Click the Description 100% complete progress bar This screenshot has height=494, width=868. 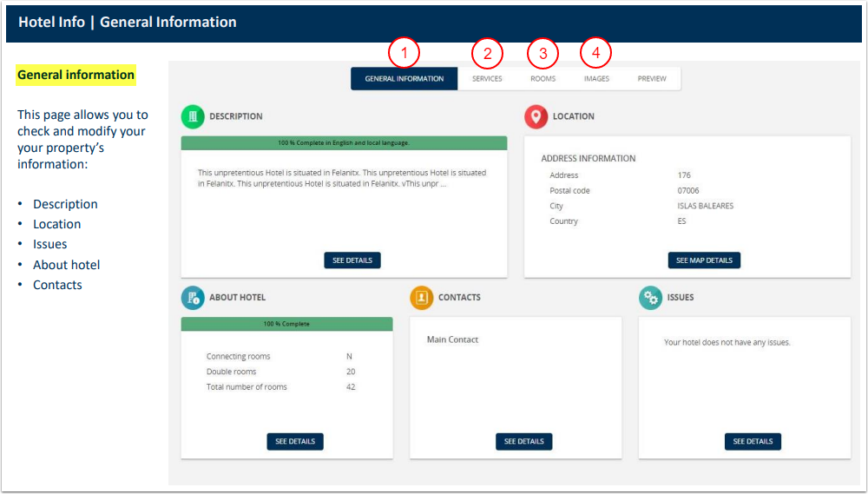point(344,142)
